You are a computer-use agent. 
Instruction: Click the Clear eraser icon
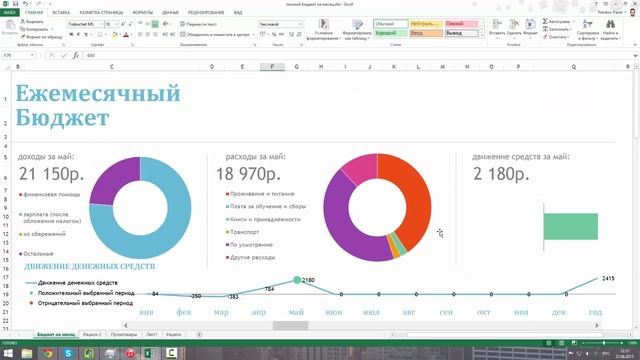coord(545,37)
